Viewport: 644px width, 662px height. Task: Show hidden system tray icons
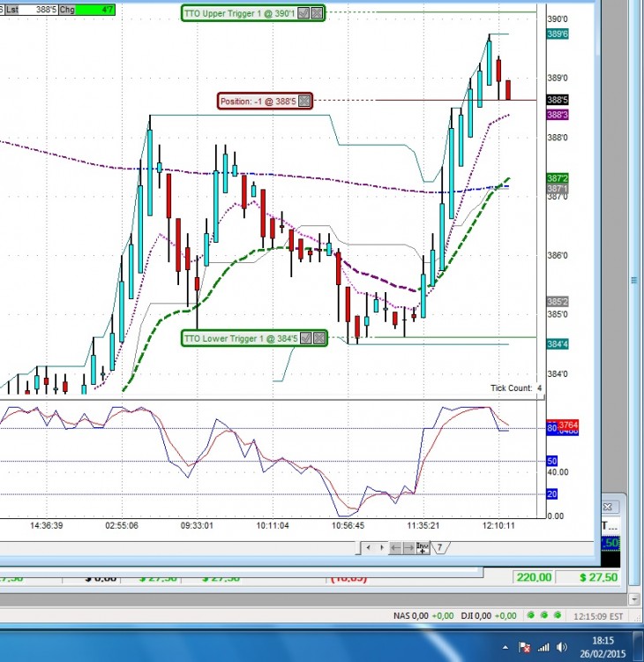pyautogui.click(x=505, y=647)
